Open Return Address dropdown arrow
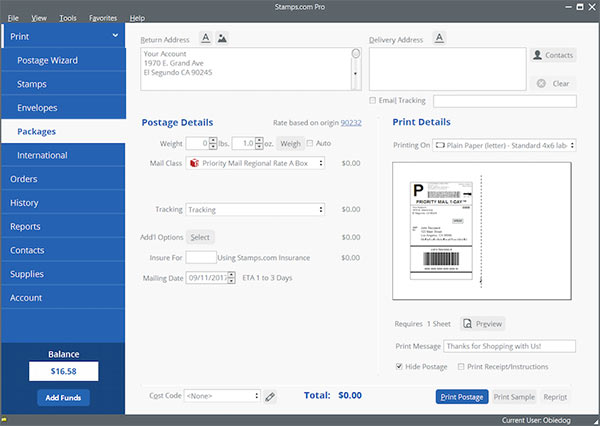Image resolution: width=600 pixels, height=426 pixels. tap(355, 73)
